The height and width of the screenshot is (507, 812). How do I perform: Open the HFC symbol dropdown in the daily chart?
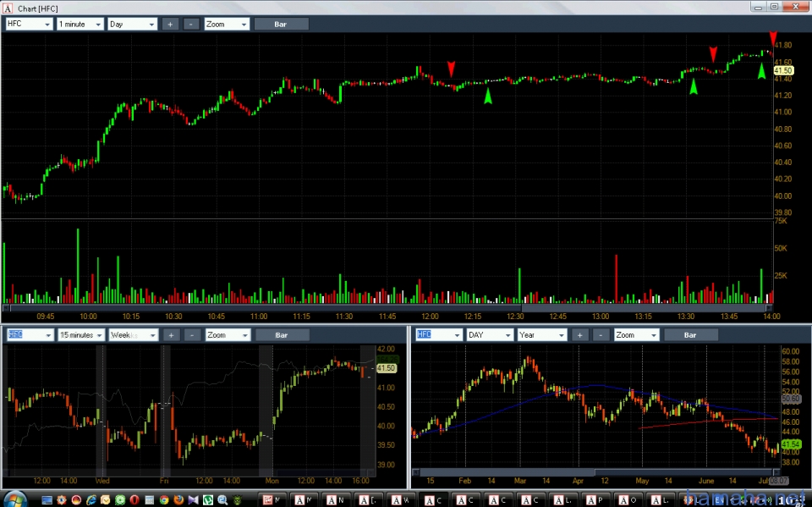439,335
